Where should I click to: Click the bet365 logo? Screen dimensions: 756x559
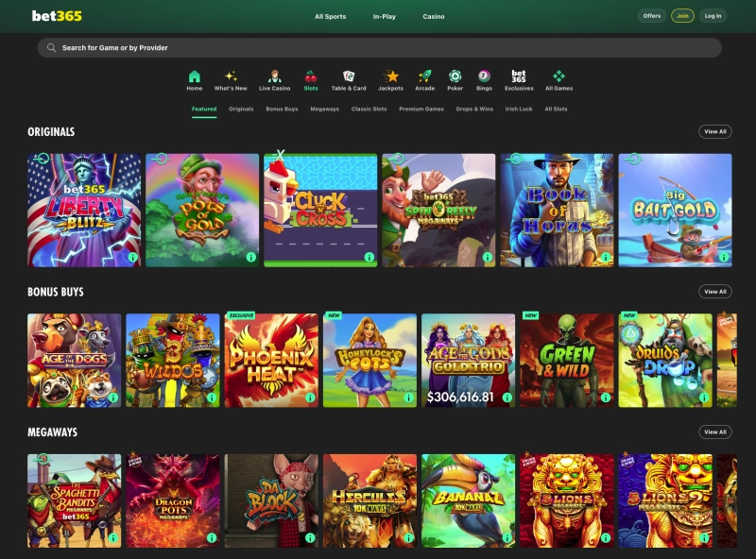point(57,16)
